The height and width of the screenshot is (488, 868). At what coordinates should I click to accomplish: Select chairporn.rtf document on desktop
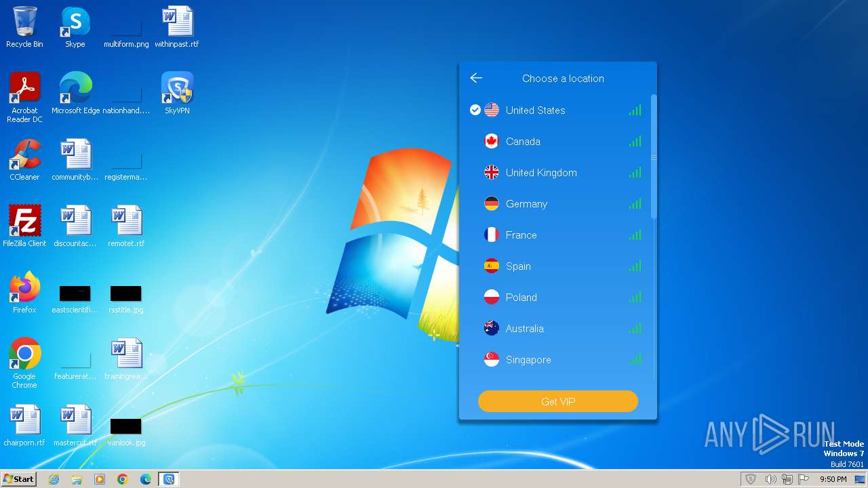pos(24,426)
